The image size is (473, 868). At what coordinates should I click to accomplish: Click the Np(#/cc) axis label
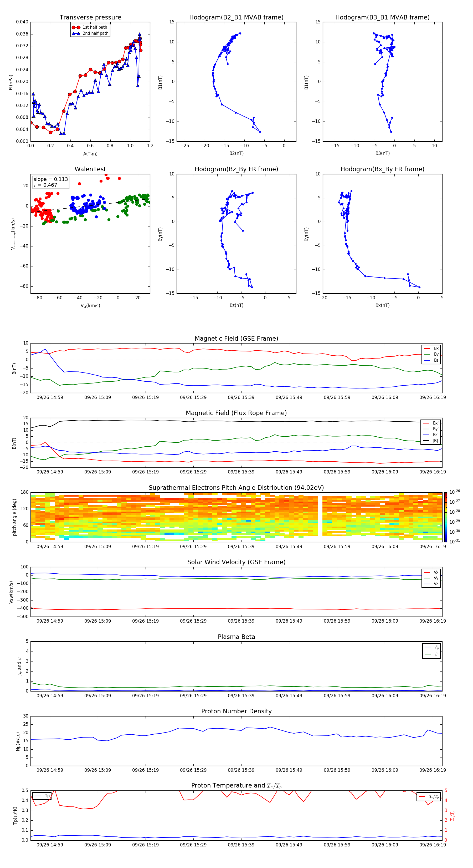click(x=18, y=741)
